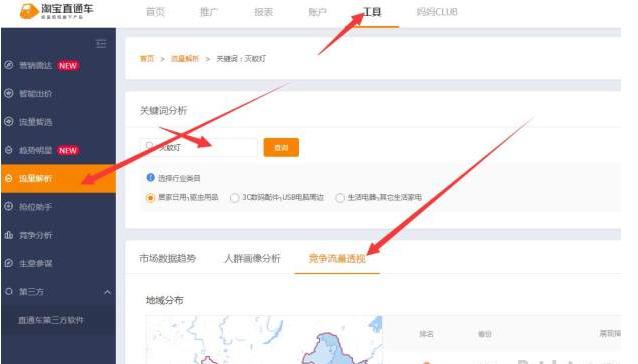The image size is (638, 364).
Task: Click the orange 查询 button
Action: [281, 147]
